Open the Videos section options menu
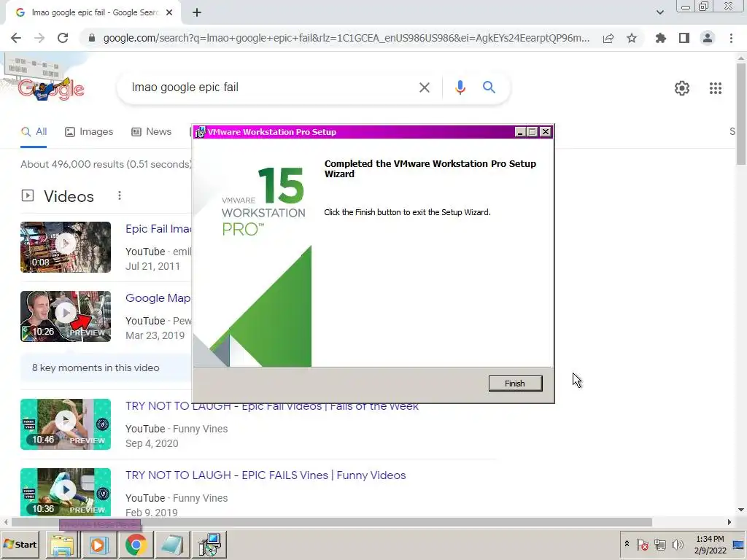This screenshot has height=560, width=747. [x=120, y=195]
